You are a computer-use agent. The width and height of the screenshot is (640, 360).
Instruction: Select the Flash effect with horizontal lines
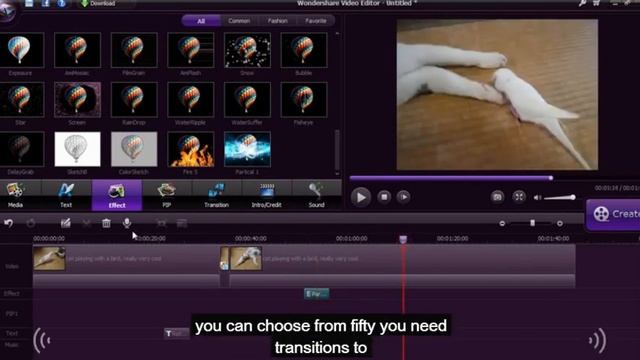point(191,50)
